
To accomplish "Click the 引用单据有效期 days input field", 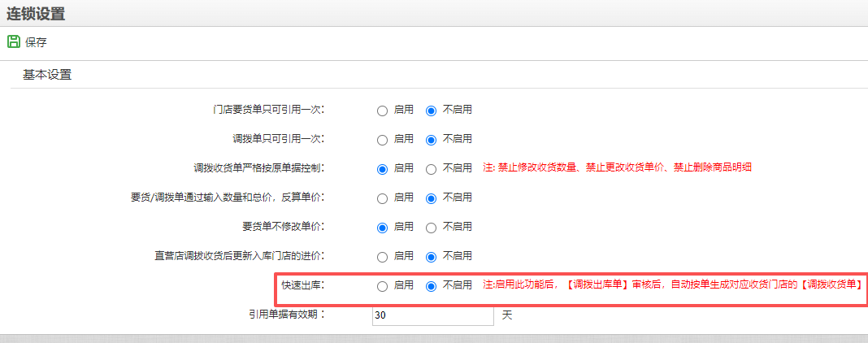I will (x=433, y=315).
